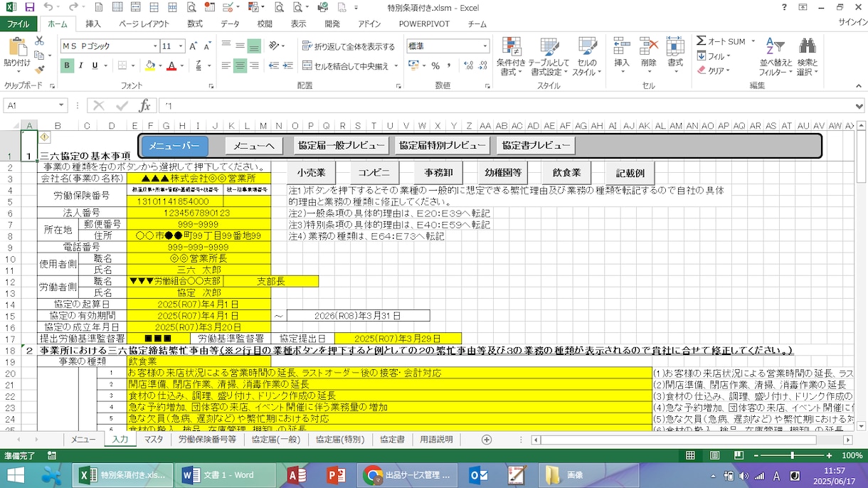The width and height of the screenshot is (868, 488).
Task: Toggle Italic formatting
Action: 80,66
